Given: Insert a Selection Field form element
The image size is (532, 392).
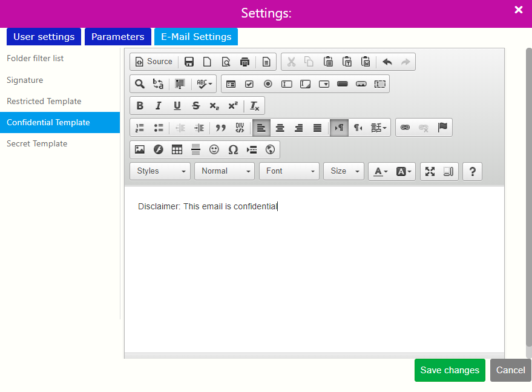Looking at the screenshot, I should [x=324, y=83].
